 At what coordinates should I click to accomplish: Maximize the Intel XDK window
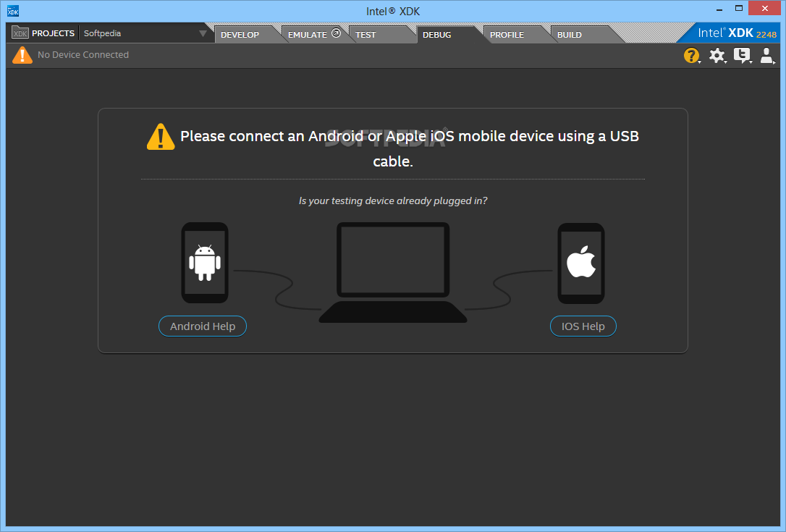(x=739, y=8)
